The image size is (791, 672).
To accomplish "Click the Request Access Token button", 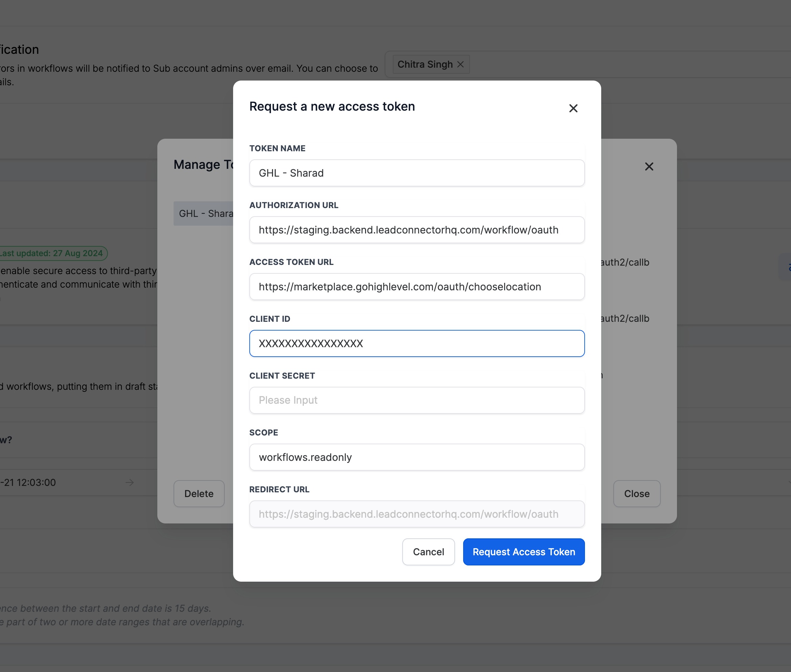I will 524,552.
